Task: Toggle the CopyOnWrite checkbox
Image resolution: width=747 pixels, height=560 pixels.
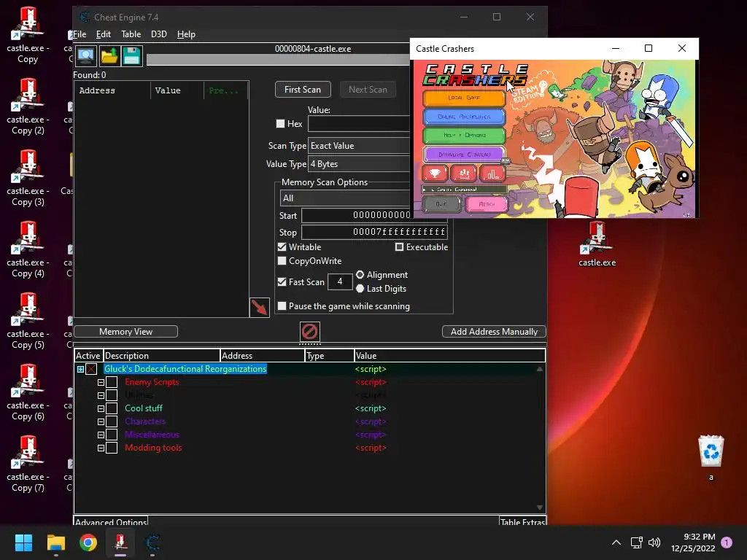Action: (x=282, y=260)
